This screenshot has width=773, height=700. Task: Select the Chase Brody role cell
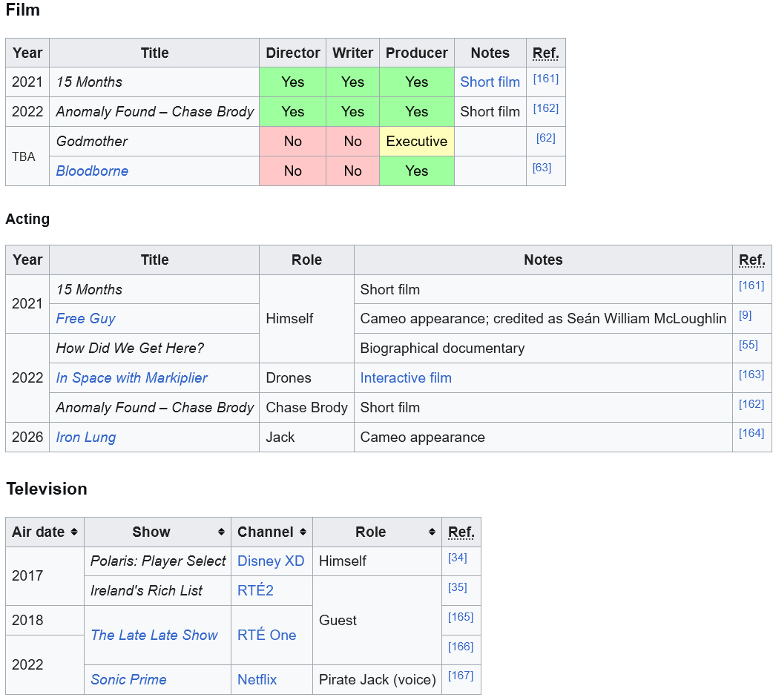click(x=306, y=407)
